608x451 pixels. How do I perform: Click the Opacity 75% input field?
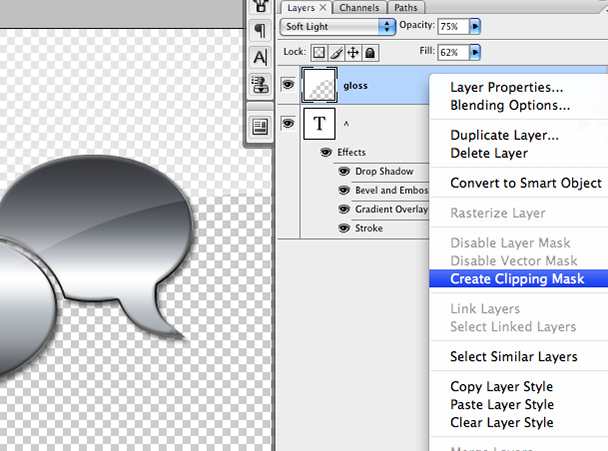click(x=453, y=26)
